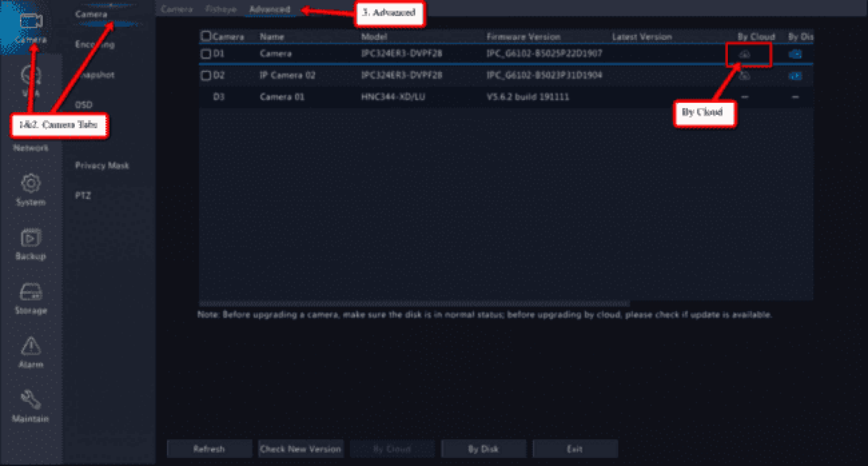Open the Privacy Mask submenu item
Image resolution: width=868 pixels, height=466 pixels.
coord(102,165)
